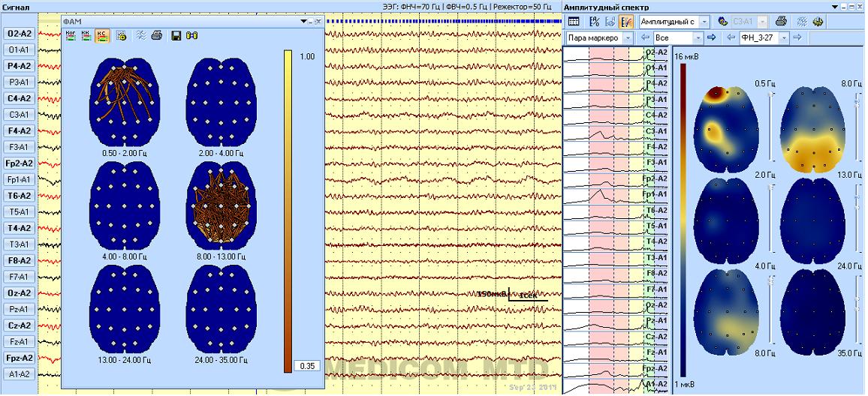Click the printer icon in Амплитудный спектр toolbar

pos(781,22)
